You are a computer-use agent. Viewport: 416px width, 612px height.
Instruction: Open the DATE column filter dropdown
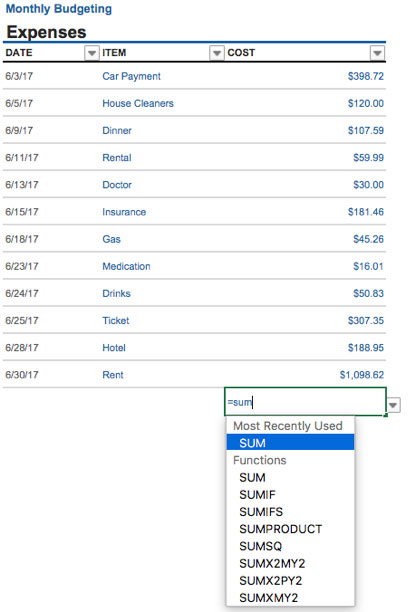[x=91, y=53]
